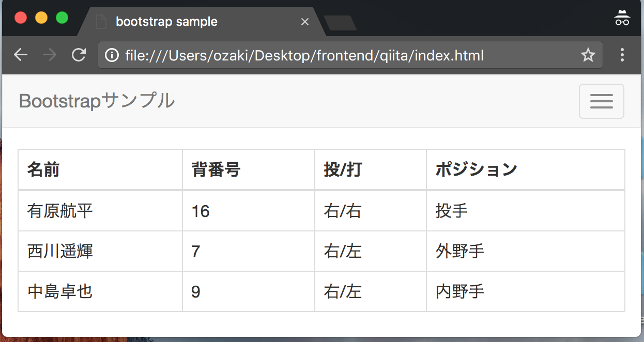
Task: Reveal site details from the info dropdown
Action: pos(112,55)
